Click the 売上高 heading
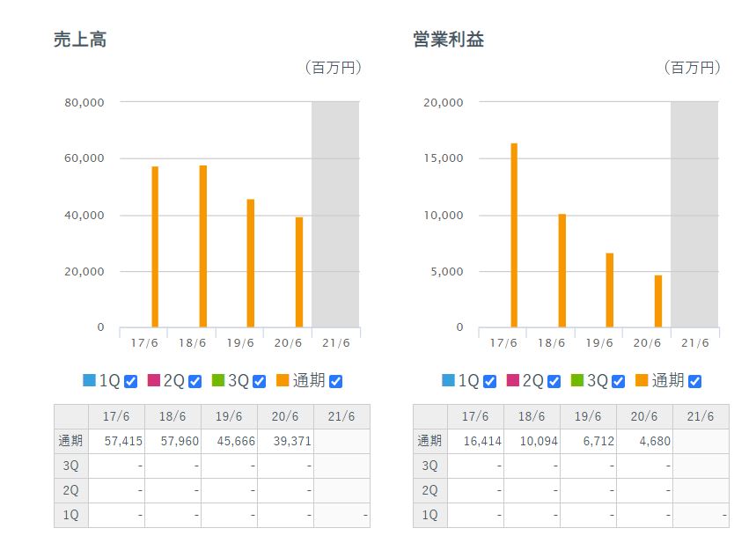756x543 pixels. [x=80, y=40]
